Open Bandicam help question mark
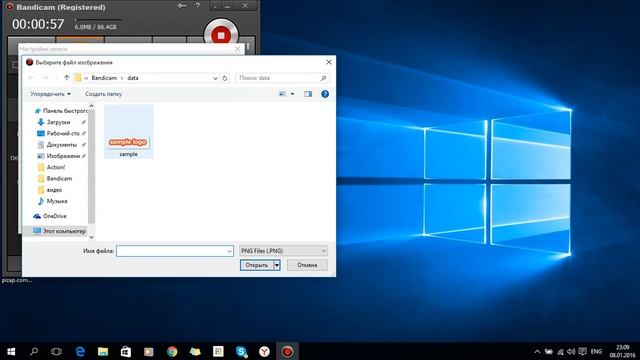This screenshot has height=360, width=640. [198, 6]
